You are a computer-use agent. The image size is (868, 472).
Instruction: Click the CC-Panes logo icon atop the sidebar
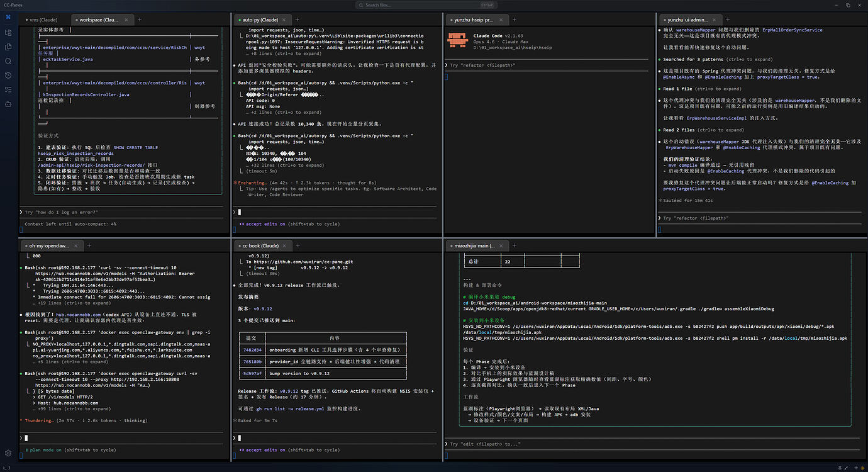pyautogui.click(x=8, y=18)
